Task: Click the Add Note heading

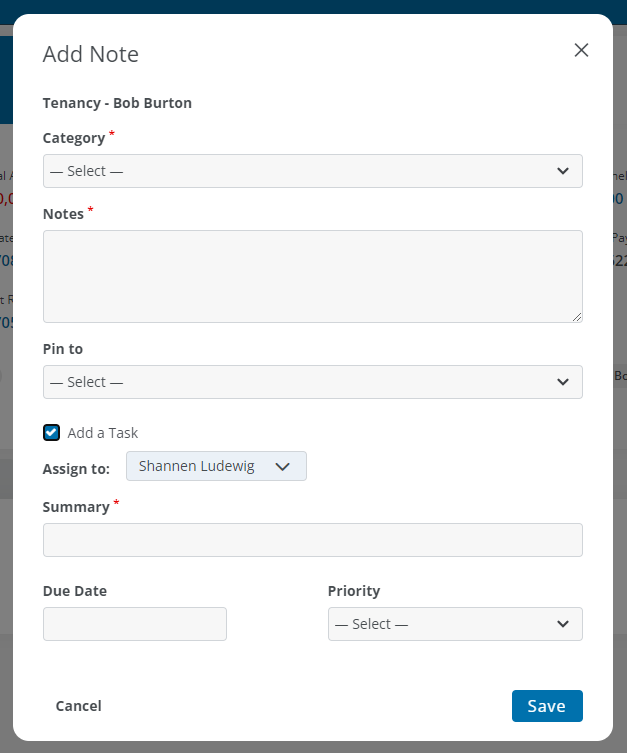Action: point(91,54)
